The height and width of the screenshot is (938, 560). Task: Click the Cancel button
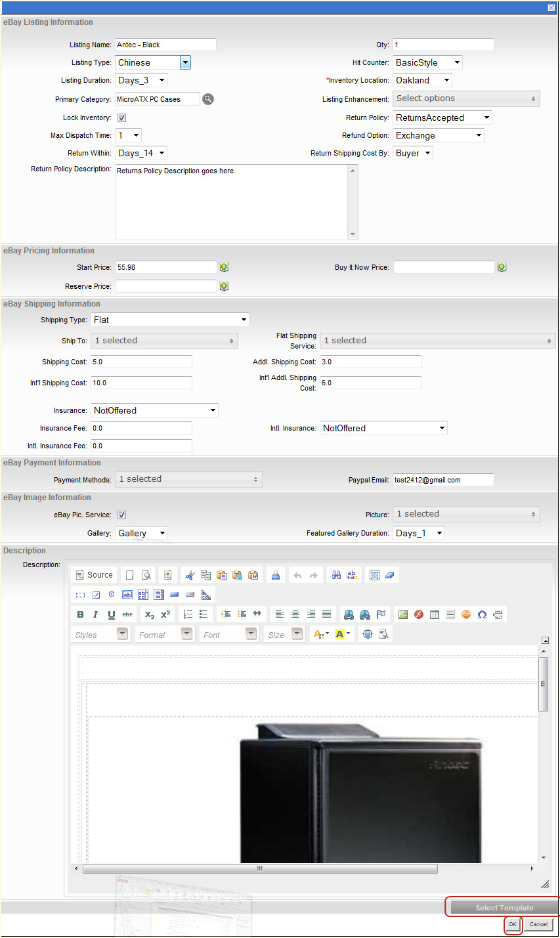[x=538, y=924]
